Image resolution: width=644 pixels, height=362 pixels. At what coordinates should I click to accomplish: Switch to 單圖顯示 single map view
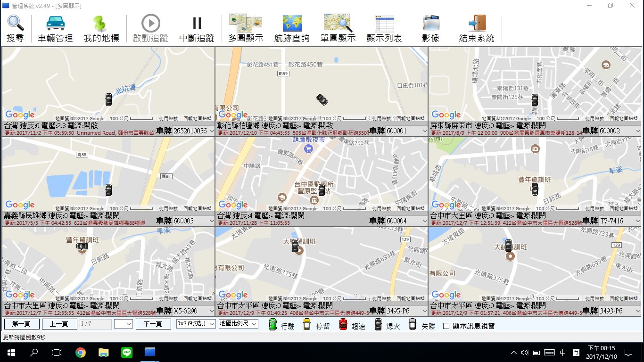click(338, 24)
